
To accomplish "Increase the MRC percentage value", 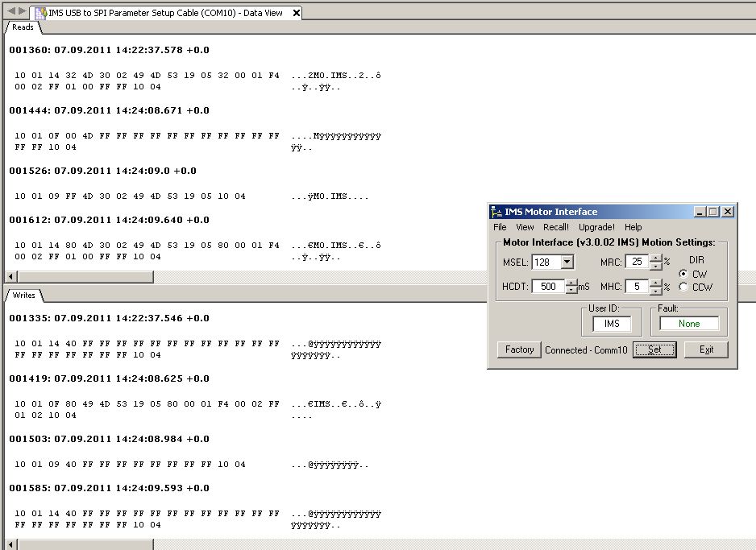I will 656,258.
